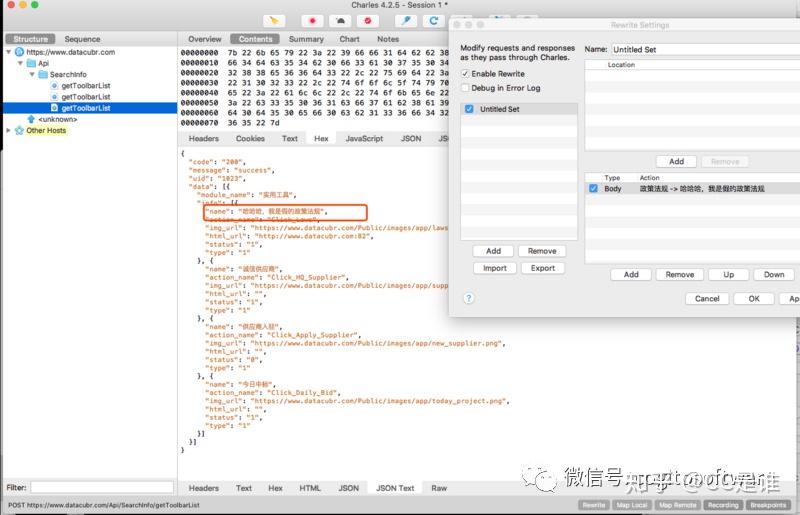Click OK in Rewrite Settings

[754, 299]
